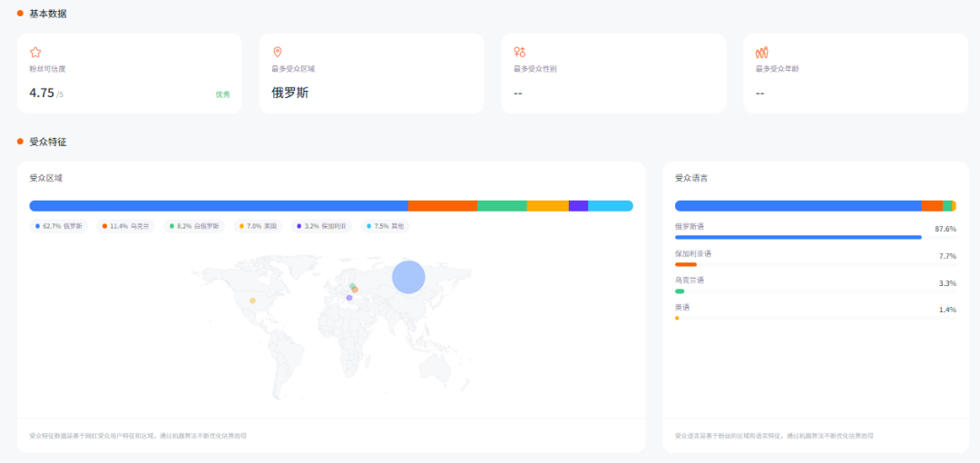Click the 英语 language label
The image size is (980, 463).
[x=682, y=308]
